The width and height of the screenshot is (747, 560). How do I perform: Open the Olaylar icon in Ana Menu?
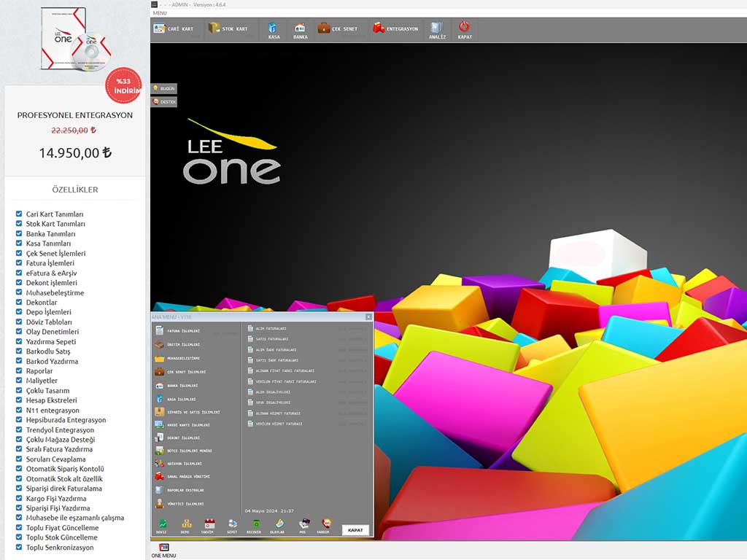tap(279, 526)
